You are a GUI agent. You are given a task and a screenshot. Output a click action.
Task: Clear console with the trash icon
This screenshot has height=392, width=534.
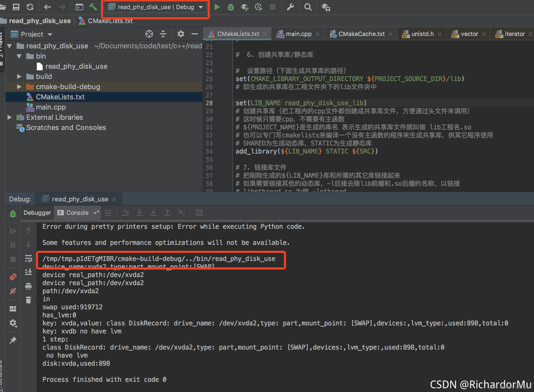[28, 300]
